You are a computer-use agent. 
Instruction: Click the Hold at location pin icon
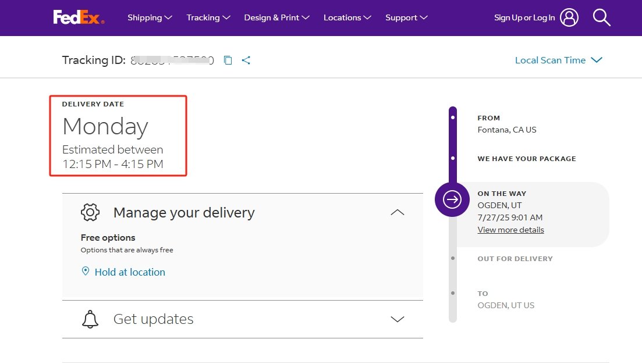[x=86, y=272]
